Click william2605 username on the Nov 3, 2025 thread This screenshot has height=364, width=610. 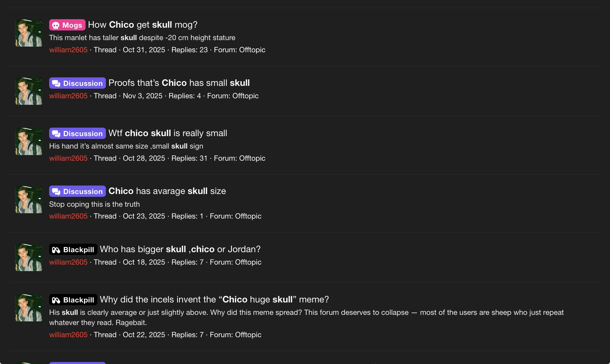68,96
